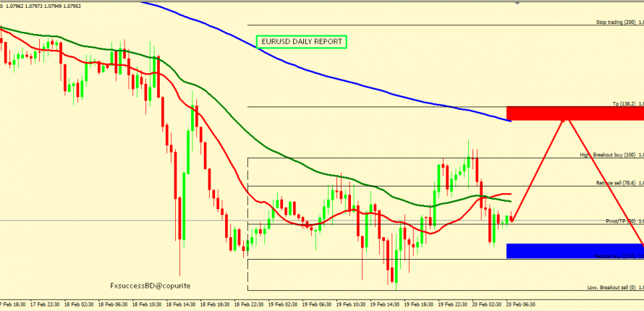This screenshot has height=311, width=644.
Task: Click the chart shift triangle marker at top
Action: pos(517,3)
